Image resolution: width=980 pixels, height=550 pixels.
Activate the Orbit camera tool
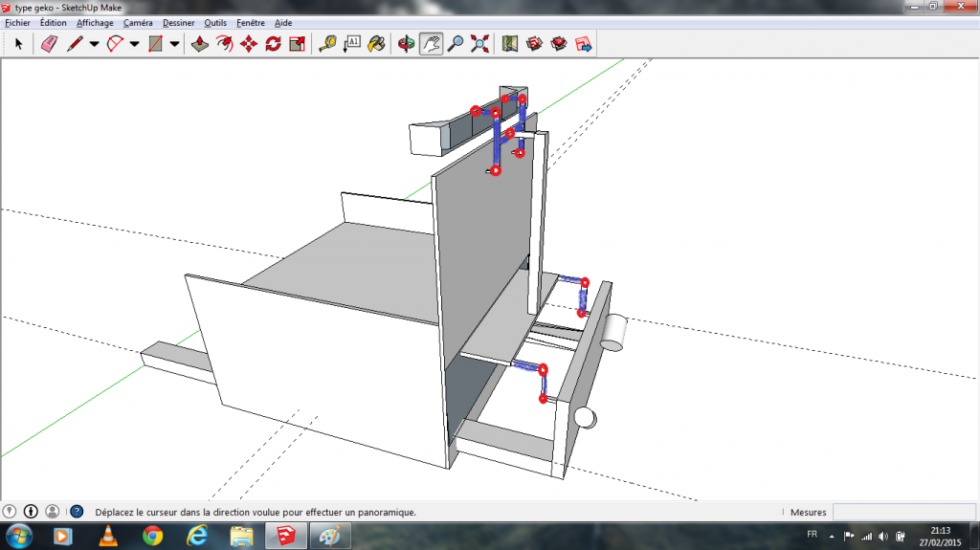point(407,44)
